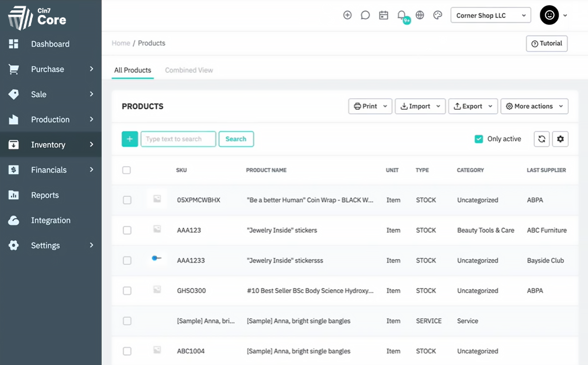Toggle the select all header checkbox
Screen dimensions: 588x365
click(126, 170)
